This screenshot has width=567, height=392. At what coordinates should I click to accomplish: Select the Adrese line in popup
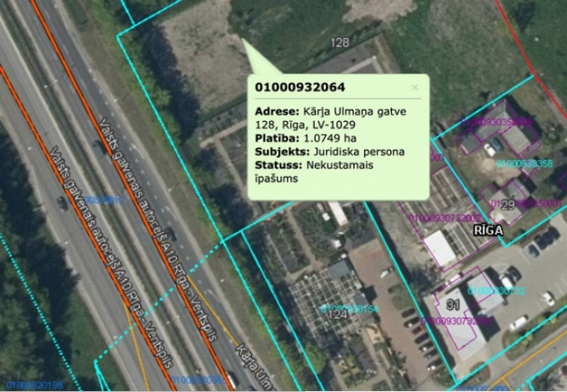point(331,118)
